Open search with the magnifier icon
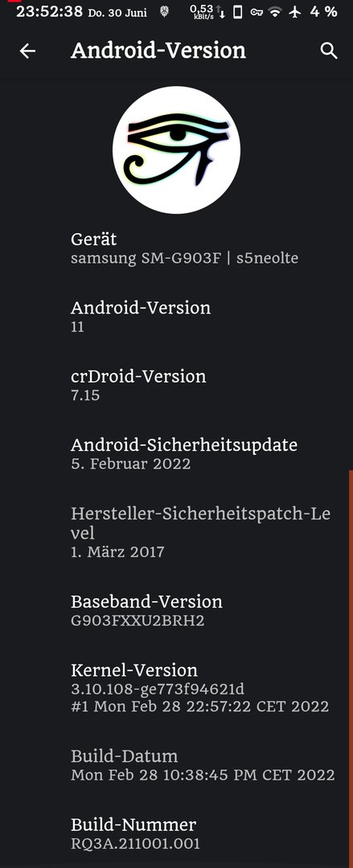Screen dimensions: 353x868 tap(329, 51)
